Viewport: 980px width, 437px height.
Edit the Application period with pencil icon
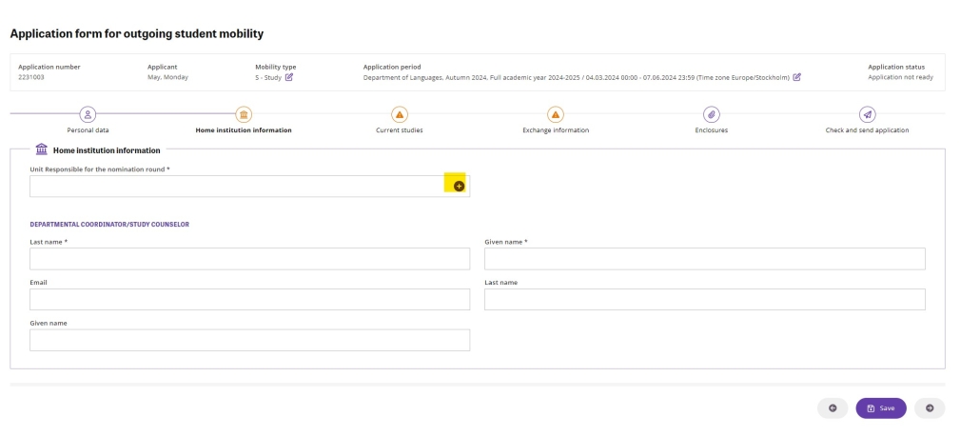[x=796, y=77]
